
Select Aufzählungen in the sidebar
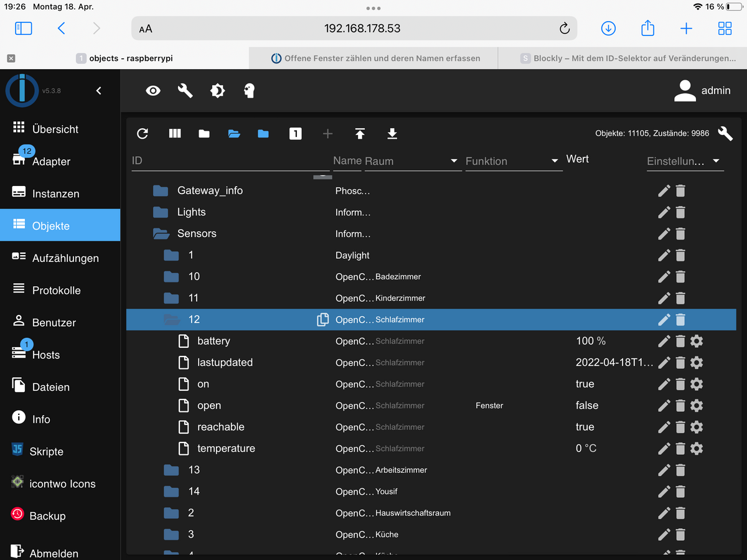[60, 258]
